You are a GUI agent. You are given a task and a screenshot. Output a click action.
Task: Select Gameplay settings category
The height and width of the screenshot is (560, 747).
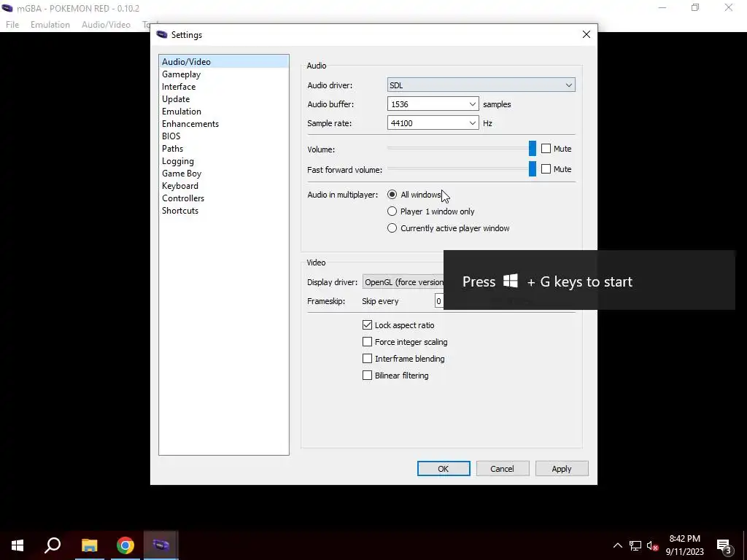[224, 74]
